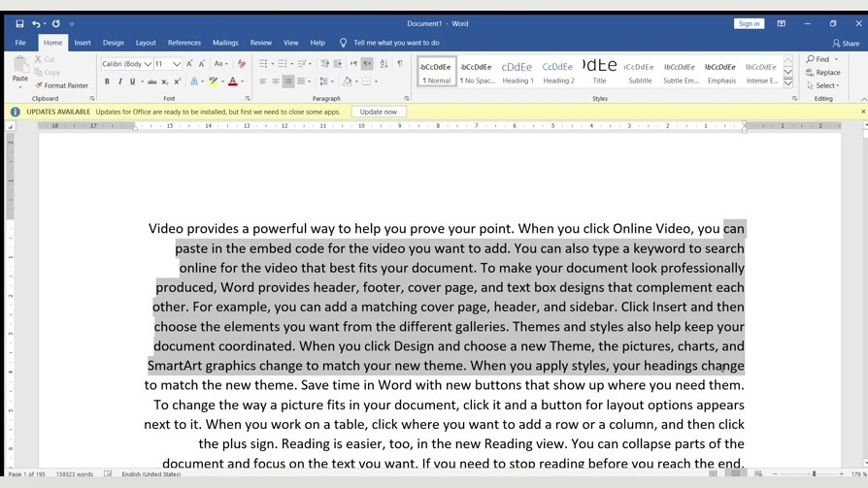The height and width of the screenshot is (488, 868).
Task: Toggle Bold formatting
Action: pyautogui.click(x=107, y=81)
